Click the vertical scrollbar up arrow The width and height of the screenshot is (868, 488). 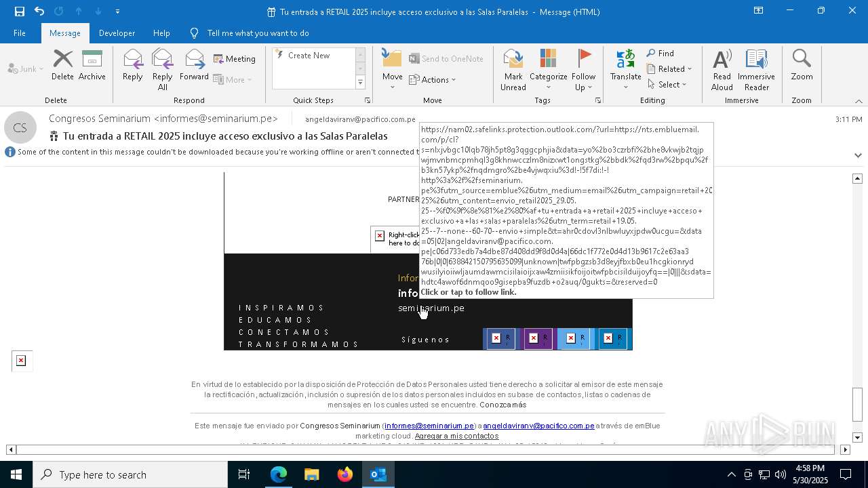pos(857,178)
